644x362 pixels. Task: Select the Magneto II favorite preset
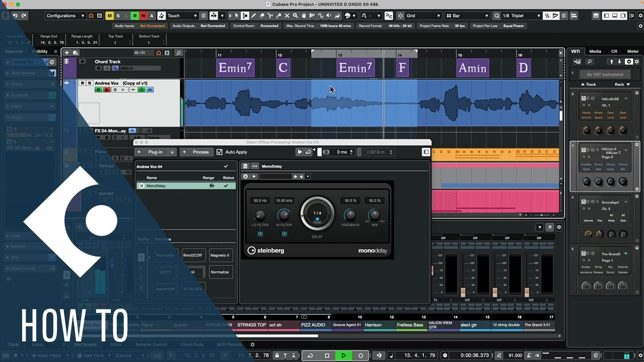coord(220,255)
